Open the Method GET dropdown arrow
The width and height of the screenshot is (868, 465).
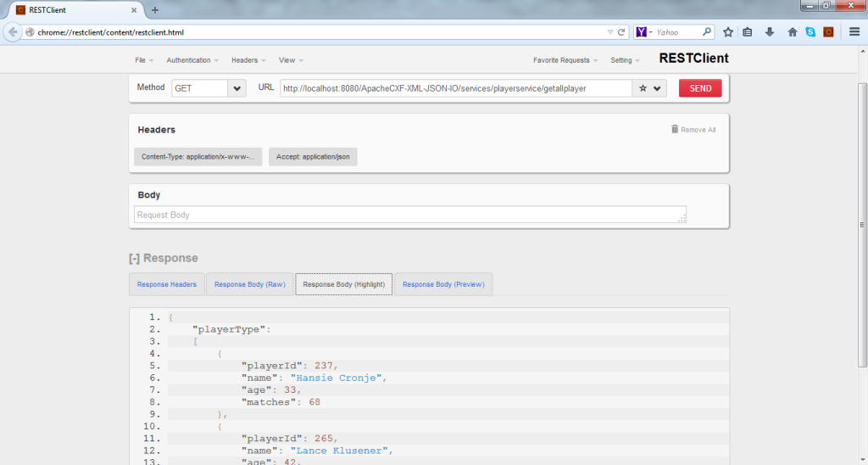tap(237, 88)
